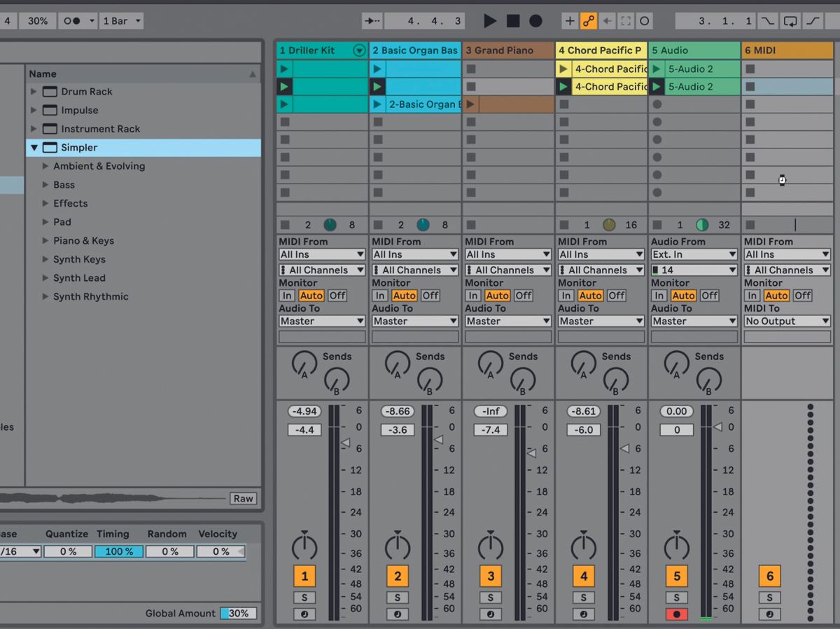Toggle track 4 activator button
Screen dimensions: 840x629
click(x=584, y=576)
